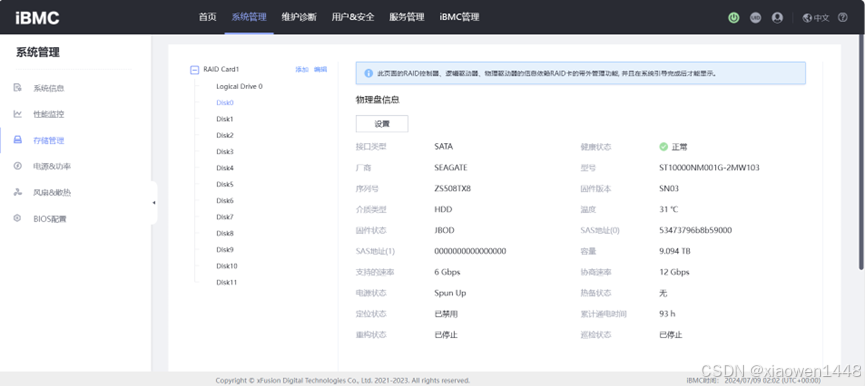Select RAID Card1 in tree
The width and height of the screenshot is (865, 386).
[221, 69]
